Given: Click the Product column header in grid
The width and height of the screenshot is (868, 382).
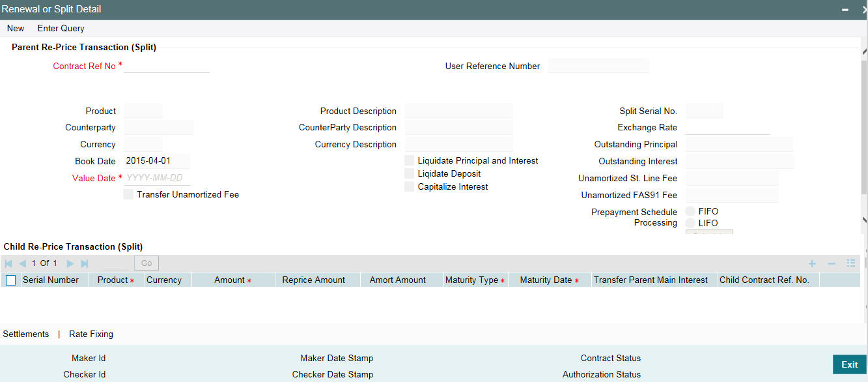Looking at the screenshot, I should click(116, 280).
